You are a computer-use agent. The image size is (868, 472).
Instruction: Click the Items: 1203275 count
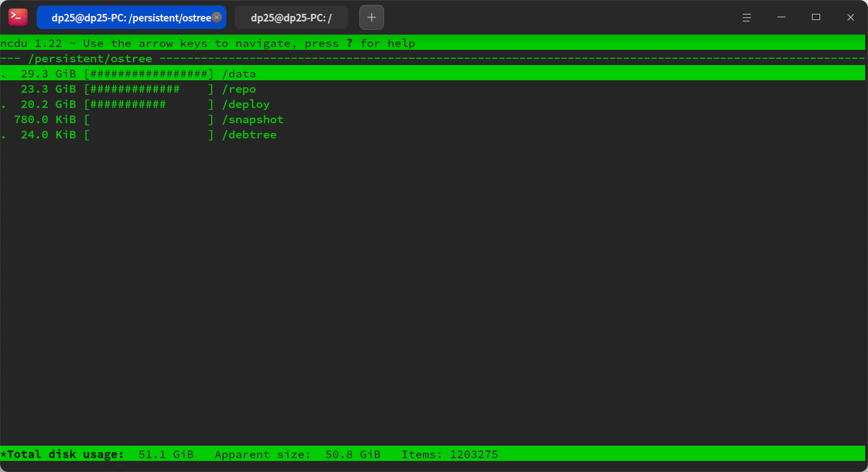(450, 454)
